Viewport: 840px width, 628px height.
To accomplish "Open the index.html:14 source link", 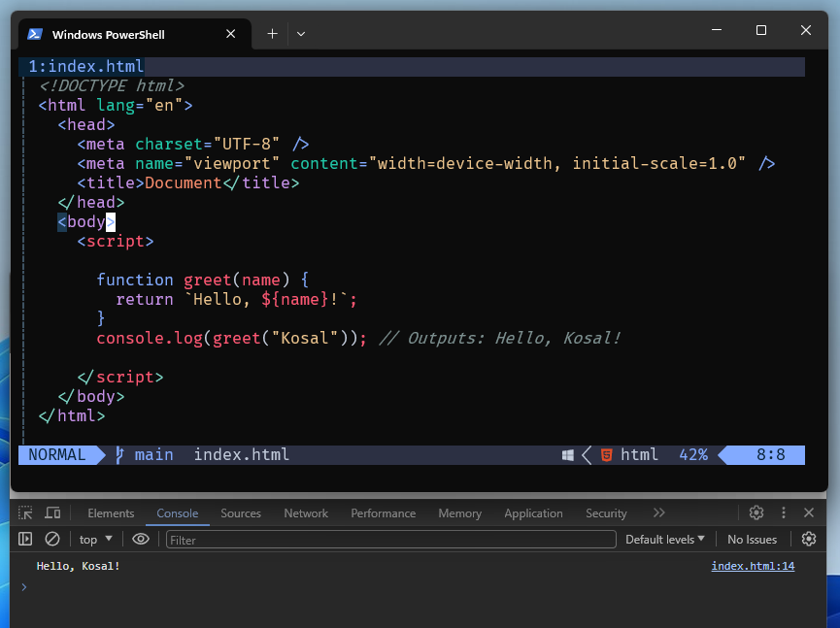I will click(x=753, y=566).
